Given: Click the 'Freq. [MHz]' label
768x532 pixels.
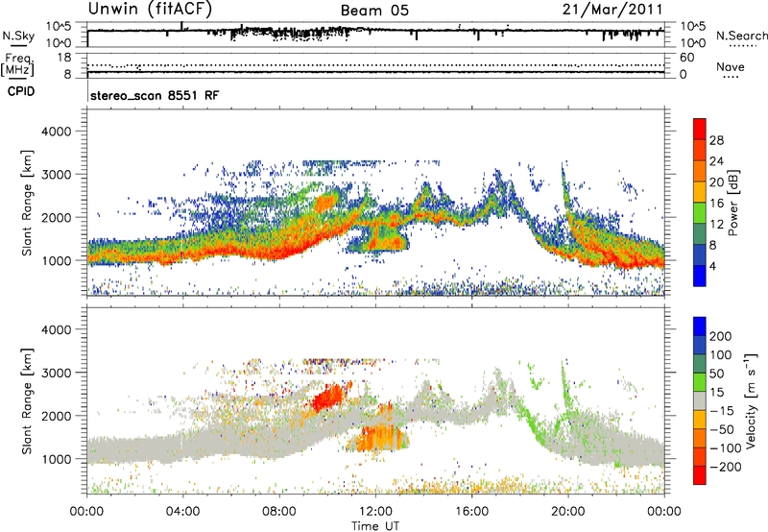Looking at the screenshot, I should click(17, 65).
